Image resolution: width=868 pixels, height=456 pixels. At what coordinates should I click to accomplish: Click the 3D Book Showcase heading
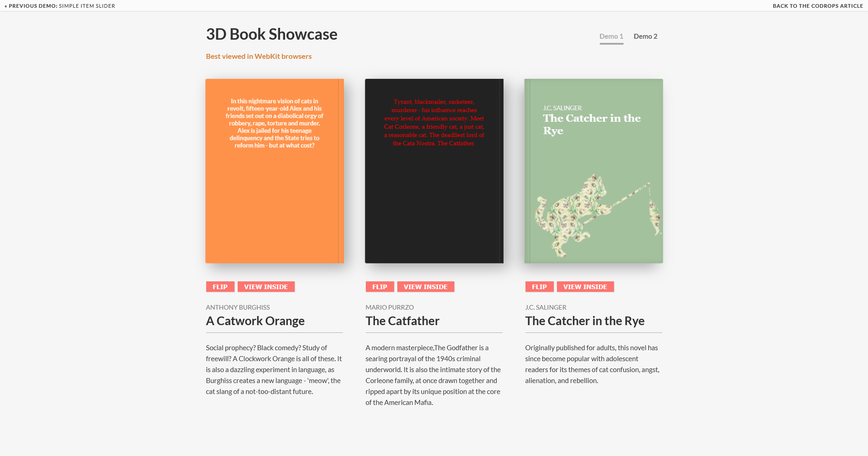(271, 35)
